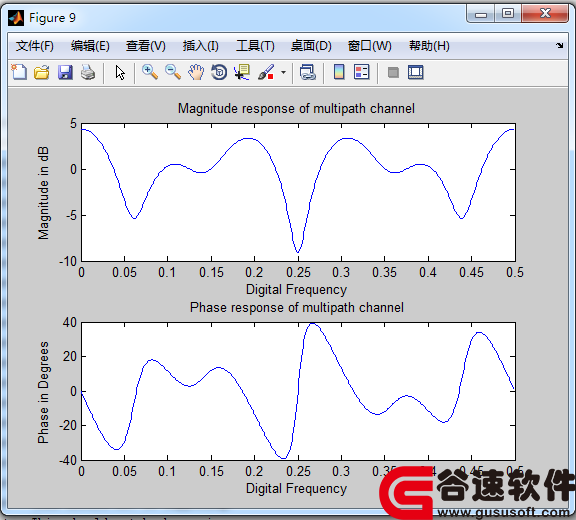Open the 插入(I) menu
This screenshot has width=576, height=520.
point(201,46)
